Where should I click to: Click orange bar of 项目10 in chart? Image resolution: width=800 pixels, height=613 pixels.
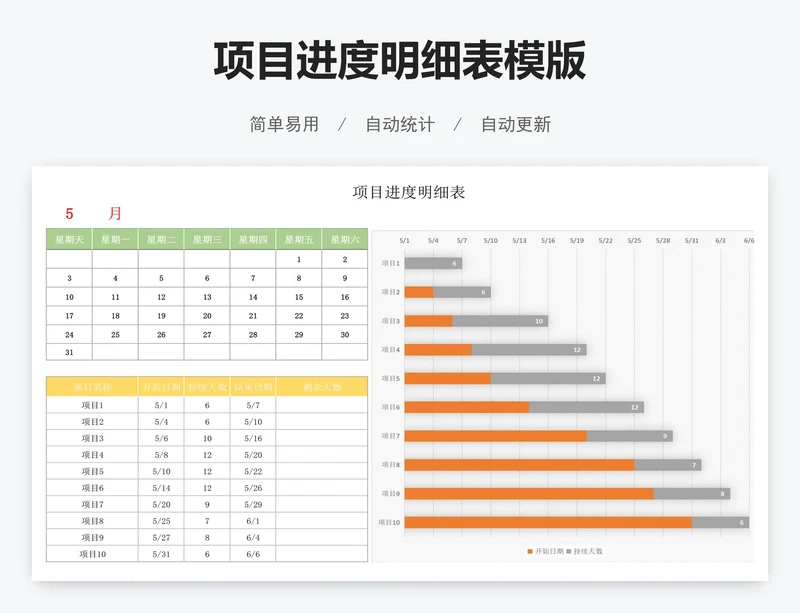(x=548, y=522)
